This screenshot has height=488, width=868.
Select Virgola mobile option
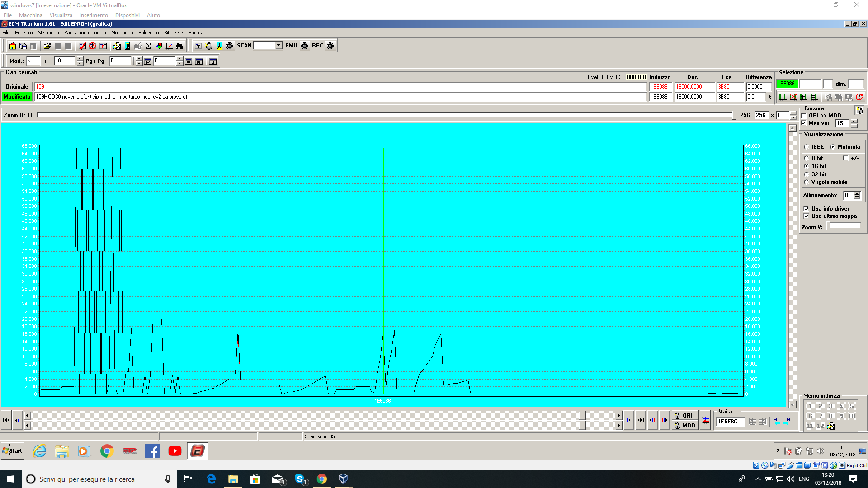pos(807,182)
